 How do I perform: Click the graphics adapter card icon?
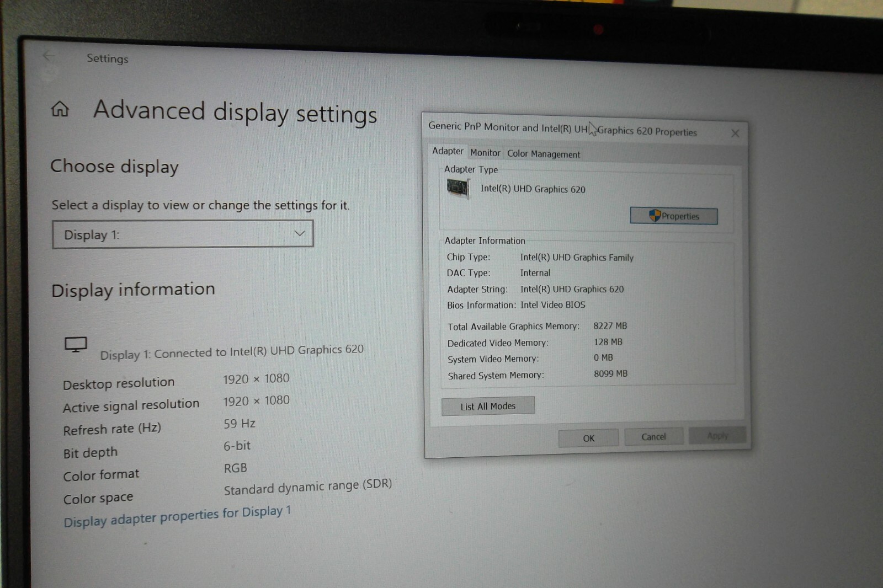pos(458,189)
